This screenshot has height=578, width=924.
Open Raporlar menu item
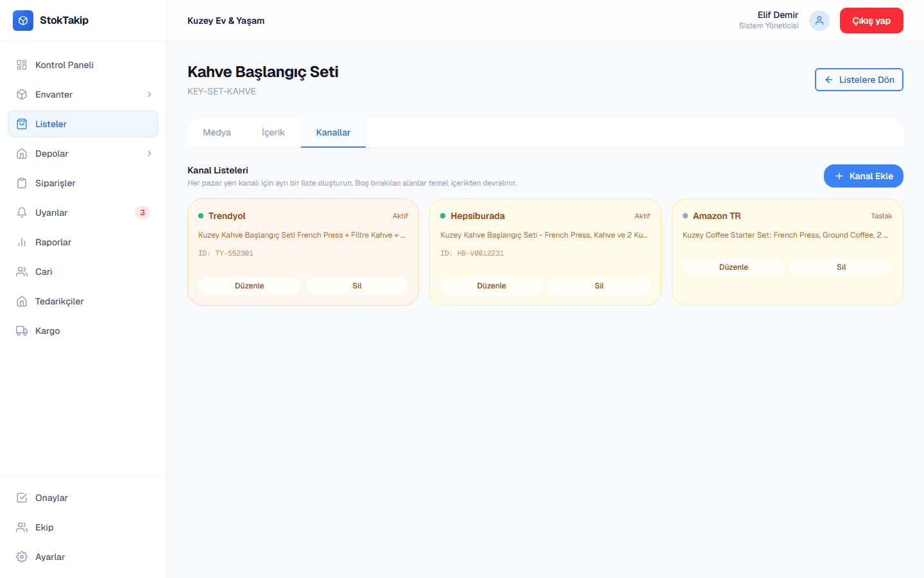(83, 242)
